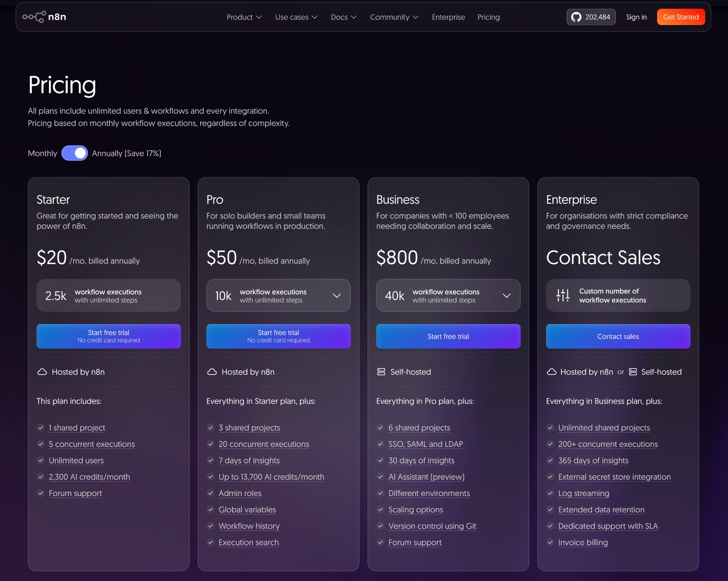Click the checkmark next to Log streaming
The width and height of the screenshot is (728, 581).
[x=550, y=493]
